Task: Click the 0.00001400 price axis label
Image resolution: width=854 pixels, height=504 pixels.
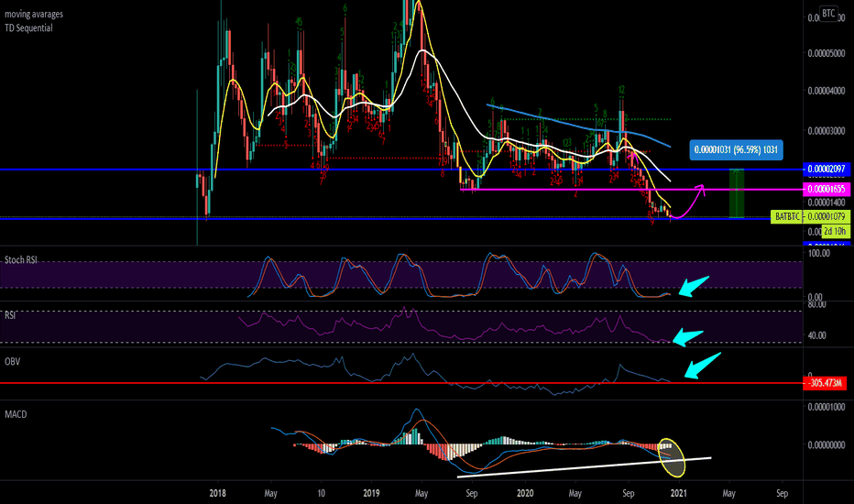Action: pyautogui.click(x=827, y=203)
